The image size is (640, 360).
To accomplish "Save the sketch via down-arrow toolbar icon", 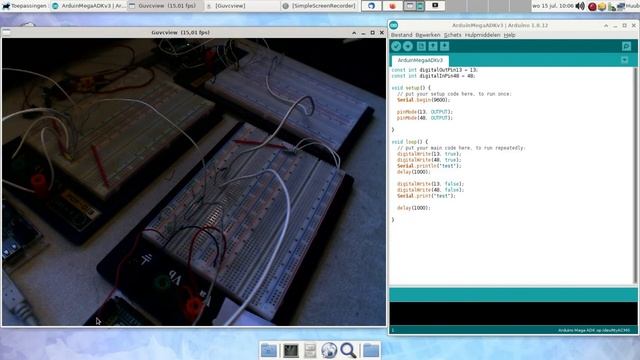I will pos(444,47).
